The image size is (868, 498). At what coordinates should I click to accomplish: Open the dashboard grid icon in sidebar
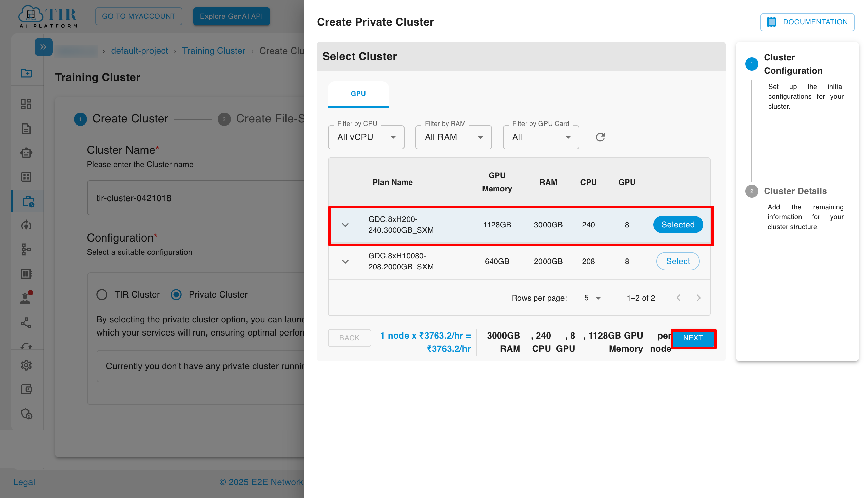(26, 104)
